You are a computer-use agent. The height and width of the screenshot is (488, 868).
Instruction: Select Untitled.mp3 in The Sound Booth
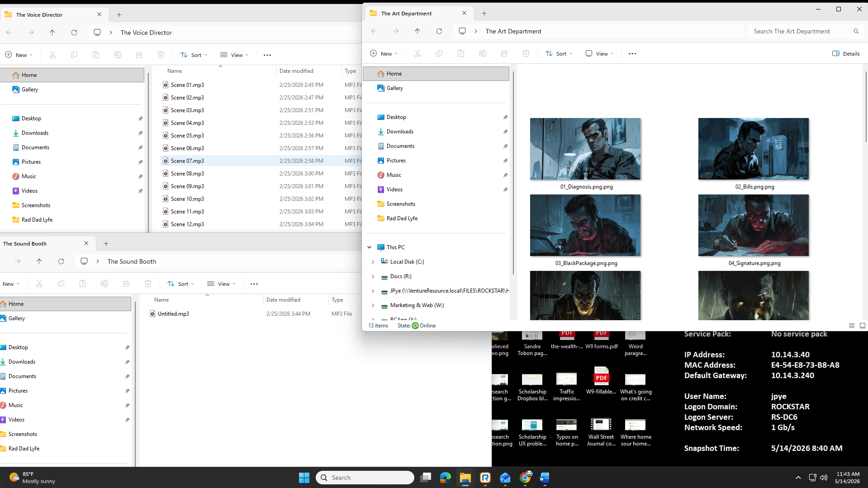[173, 314]
